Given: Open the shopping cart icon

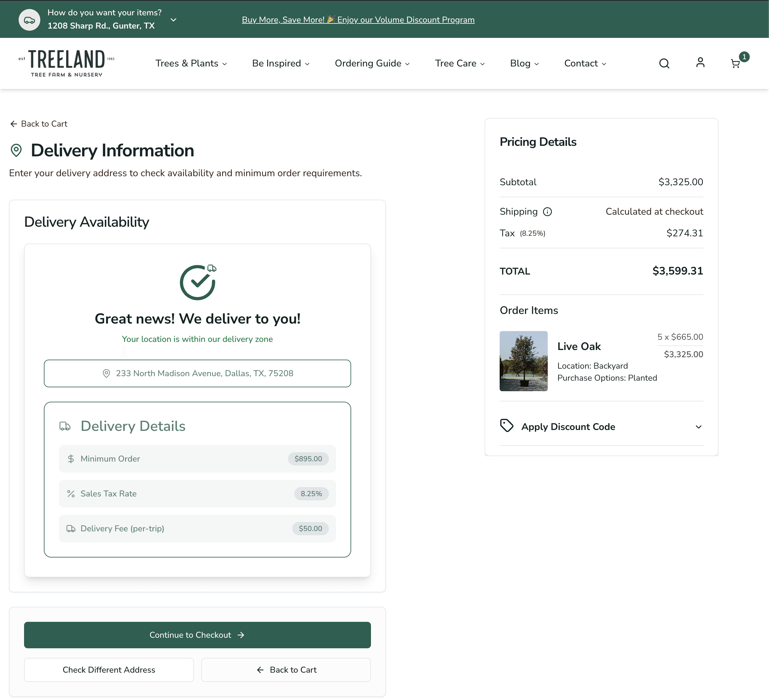Looking at the screenshot, I should pyautogui.click(x=735, y=63).
